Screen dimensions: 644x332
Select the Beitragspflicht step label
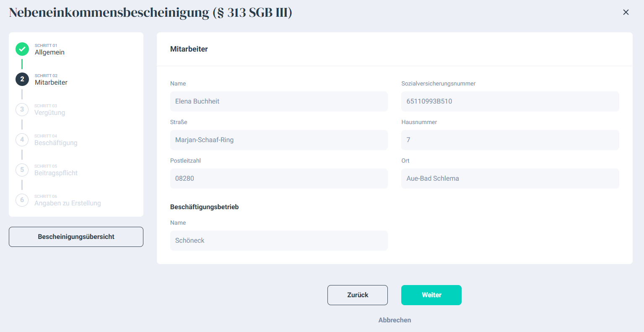point(56,173)
